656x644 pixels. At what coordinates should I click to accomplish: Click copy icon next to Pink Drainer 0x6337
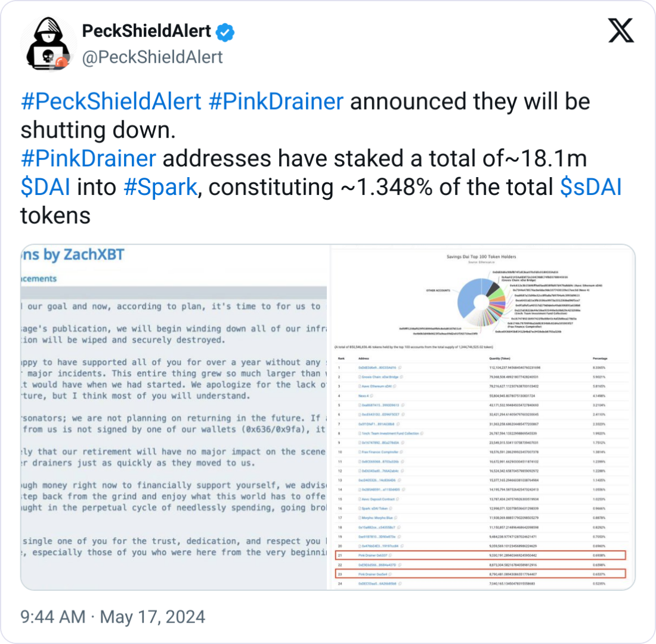[391, 555]
